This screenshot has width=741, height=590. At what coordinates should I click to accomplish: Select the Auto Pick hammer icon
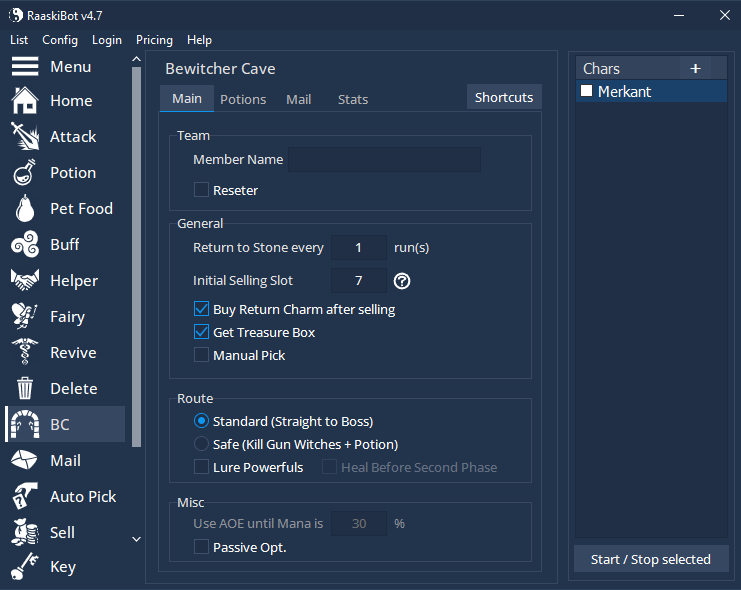click(x=25, y=496)
